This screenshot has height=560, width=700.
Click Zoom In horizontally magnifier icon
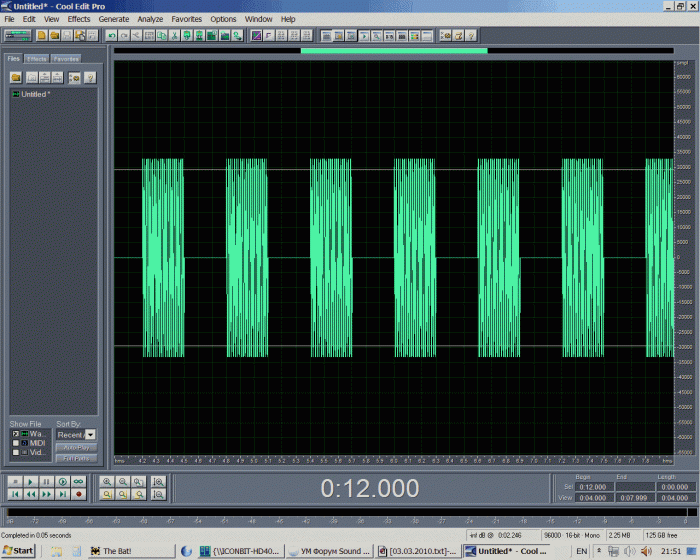[107, 481]
